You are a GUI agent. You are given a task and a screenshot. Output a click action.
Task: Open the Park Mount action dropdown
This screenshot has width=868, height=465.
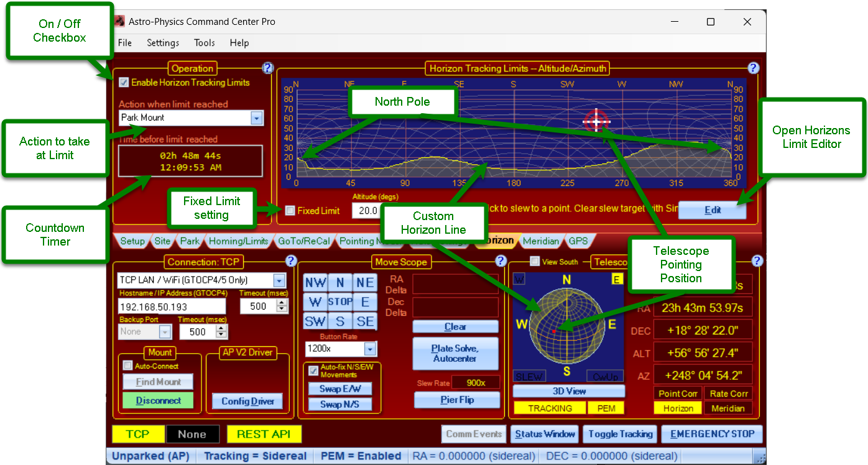tap(256, 117)
